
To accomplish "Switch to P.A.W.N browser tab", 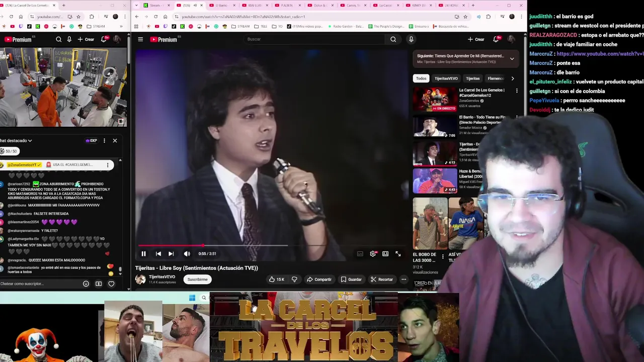I will [x=287, y=6].
